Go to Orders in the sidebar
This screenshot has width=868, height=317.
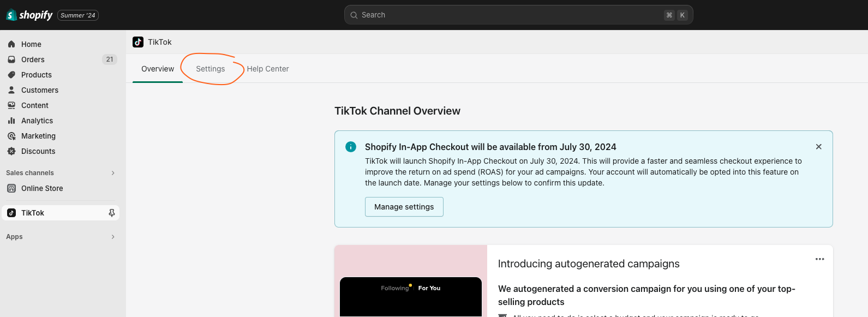click(33, 59)
